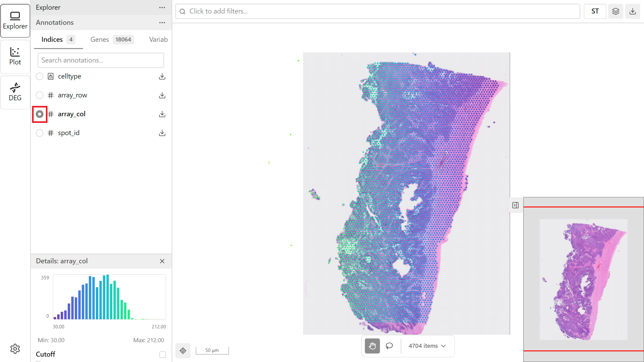
Task: Expand the 4704 items dropdown
Action: click(427, 346)
